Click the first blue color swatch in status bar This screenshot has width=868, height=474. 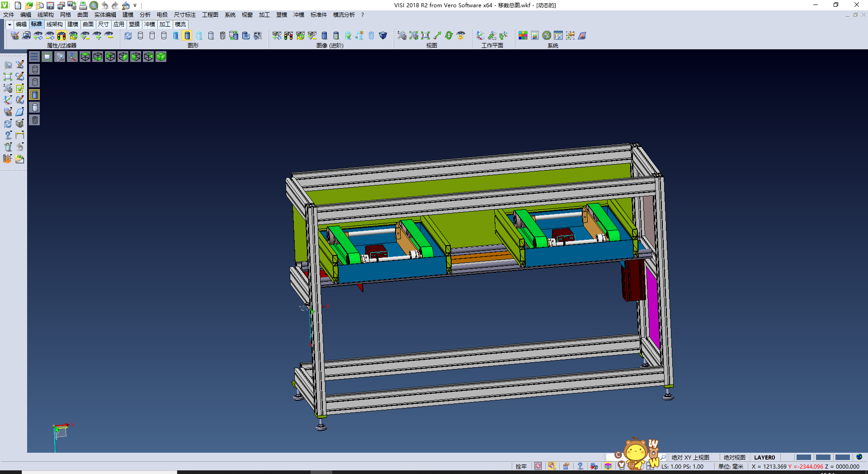click(x=803, y=457)
